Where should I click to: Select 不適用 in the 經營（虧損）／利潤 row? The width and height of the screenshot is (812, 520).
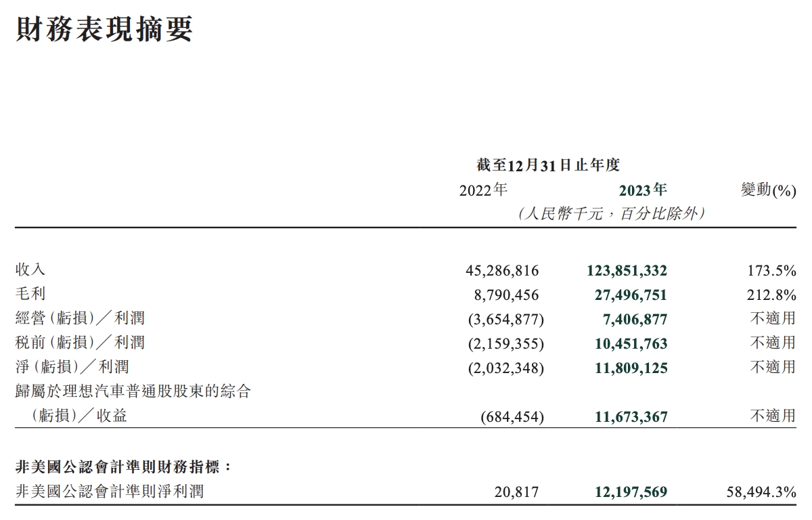pos(773,319)
